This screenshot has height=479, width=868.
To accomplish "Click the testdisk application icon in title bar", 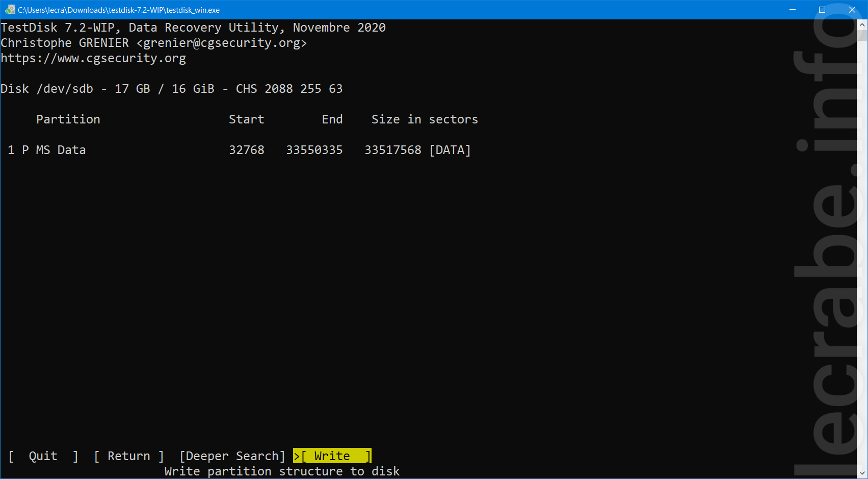I will [x=10, y=10].
